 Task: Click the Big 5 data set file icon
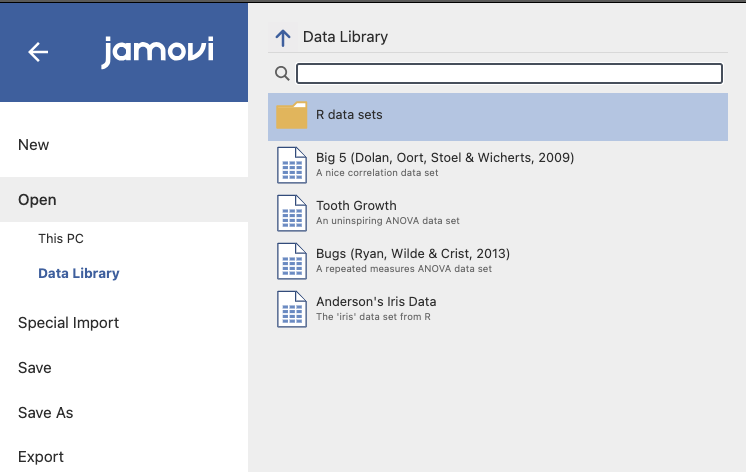pos(292,165)
